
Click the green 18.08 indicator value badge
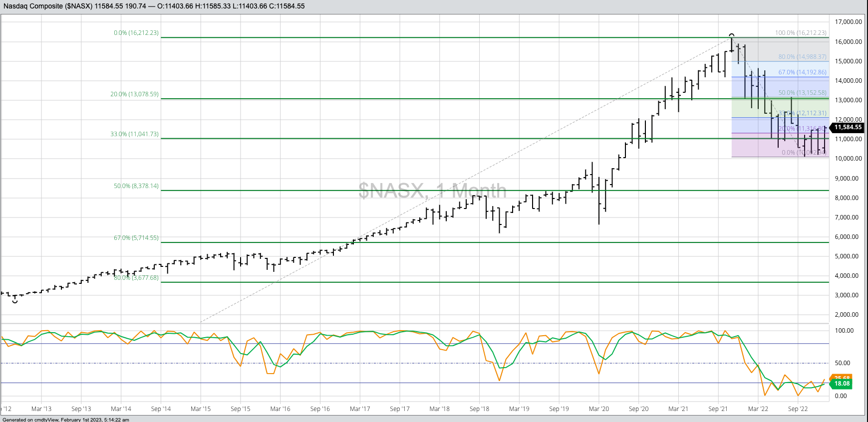tap(842, 384)
